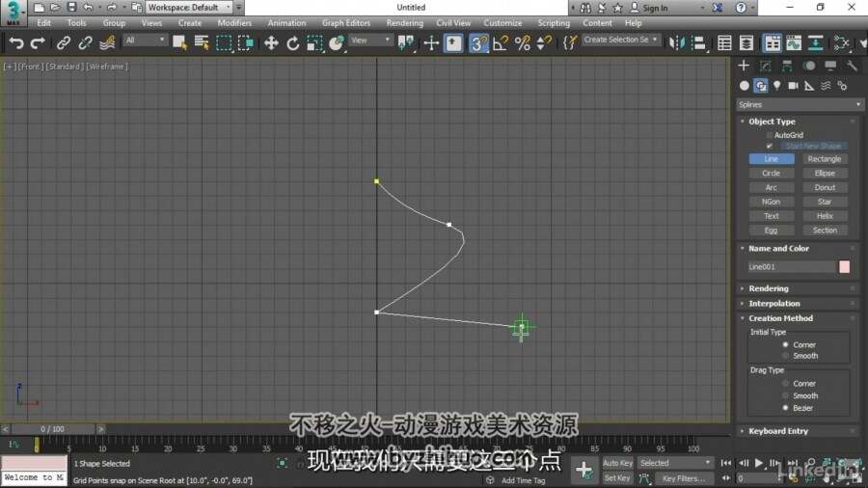The width and height of the screenshot is (868, 488).
Task: Click the Redo arrow in main toolbar
Action: coord(38,43)
